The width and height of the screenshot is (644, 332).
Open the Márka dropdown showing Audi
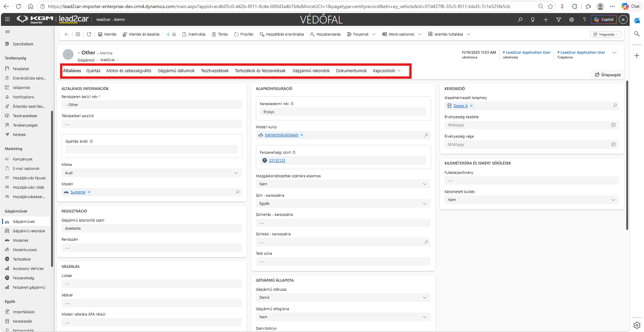coord(152,173)
